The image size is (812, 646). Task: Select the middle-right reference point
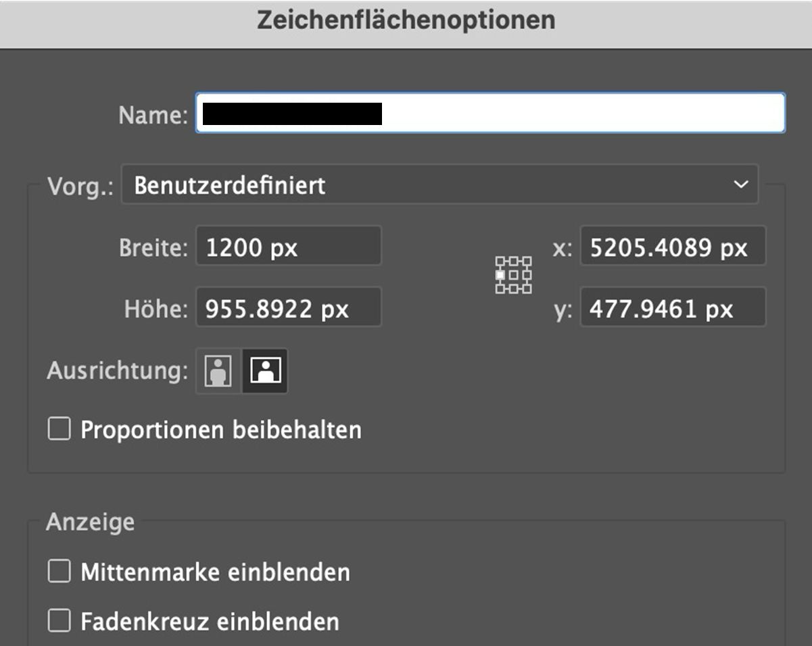(527, 275)
